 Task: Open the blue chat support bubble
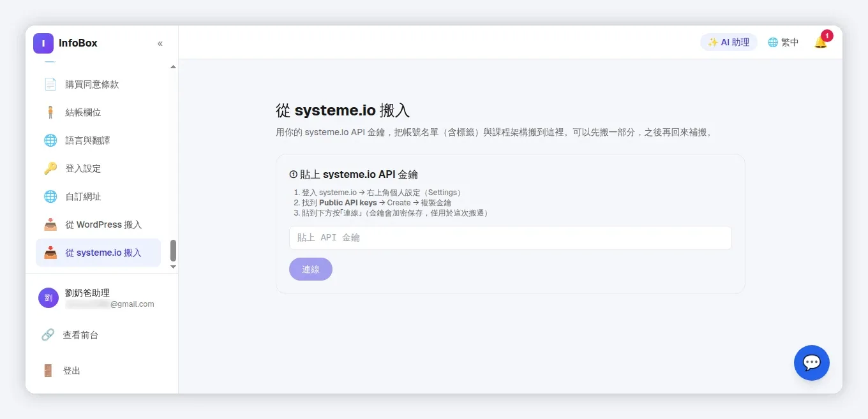(x=812, y=363)
